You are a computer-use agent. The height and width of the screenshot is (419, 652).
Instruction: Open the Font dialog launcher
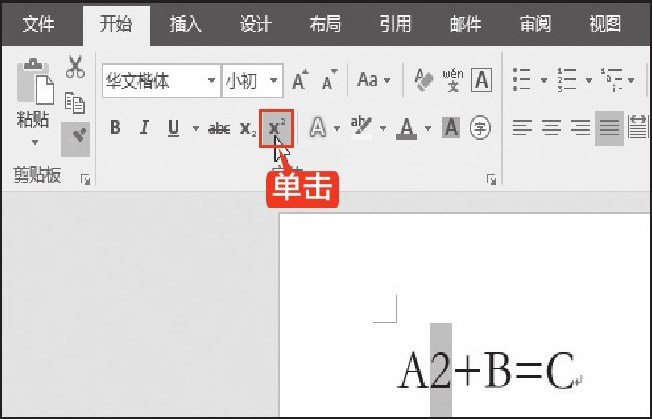tap(491, 180)
